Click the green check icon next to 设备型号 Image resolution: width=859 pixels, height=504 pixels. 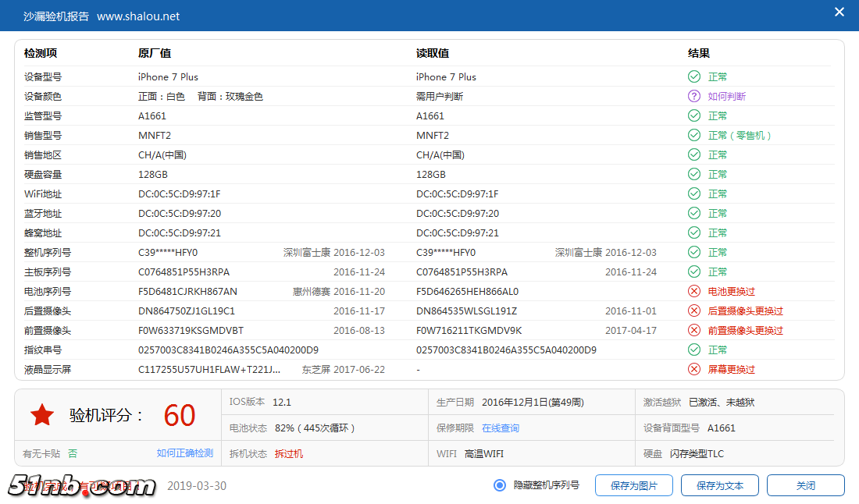click(694, 76)
